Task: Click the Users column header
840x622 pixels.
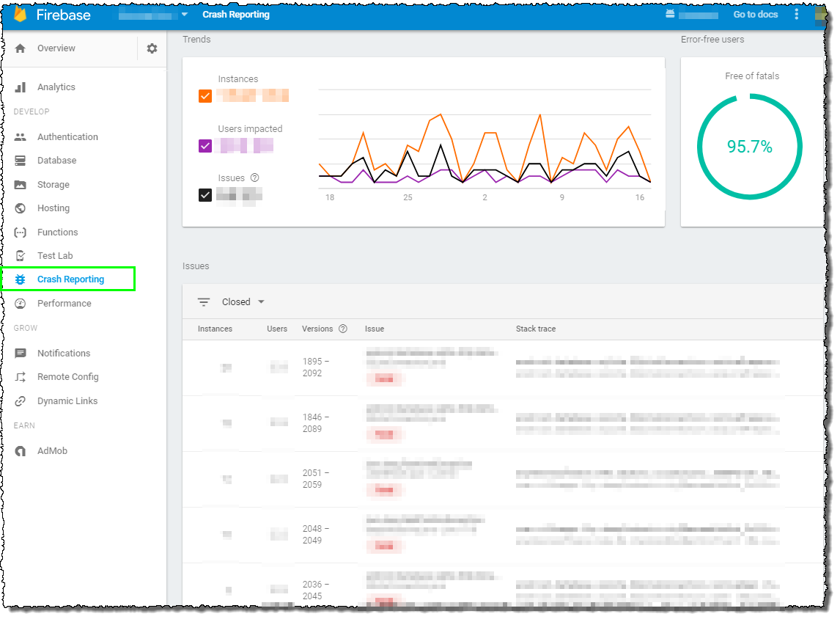Action: [277, 329]
